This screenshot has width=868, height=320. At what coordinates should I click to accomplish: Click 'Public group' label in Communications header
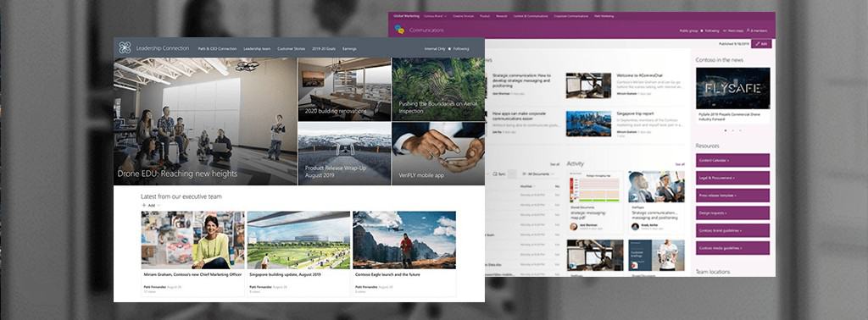[x=689, y=31]
